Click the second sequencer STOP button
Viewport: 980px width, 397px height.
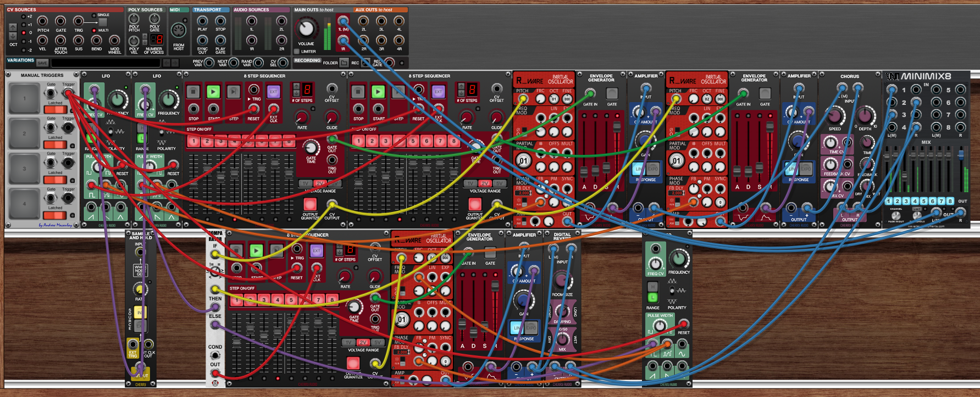pos(358,92)
